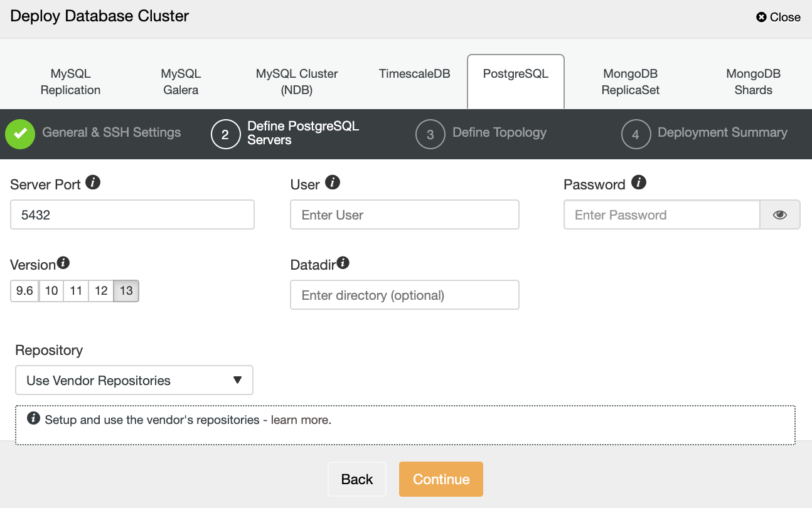This screenshot has width=812, height=508.
Task: Switch to MongoDB ReplicaSet tab
Action: 631,82
